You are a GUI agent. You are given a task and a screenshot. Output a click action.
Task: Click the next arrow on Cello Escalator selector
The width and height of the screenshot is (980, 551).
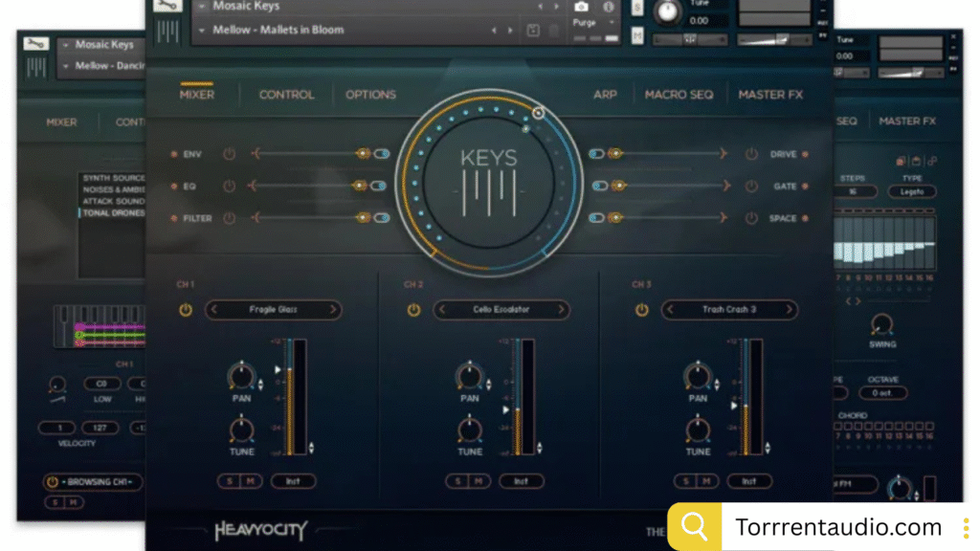[x=559, y=310]
